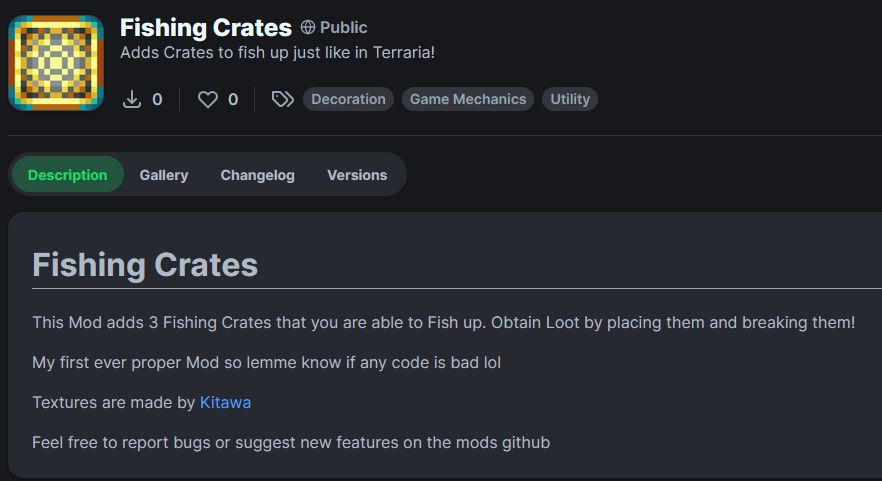Click the Fishing Crates mod icon thumbnail
Viewport: 882px width, 481px height.
pyautogui.click(x=56, y=63)
